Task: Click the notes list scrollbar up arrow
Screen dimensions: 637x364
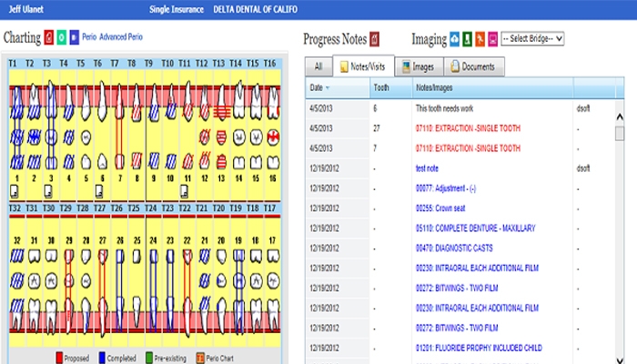Action: click(x=620, y=116)
